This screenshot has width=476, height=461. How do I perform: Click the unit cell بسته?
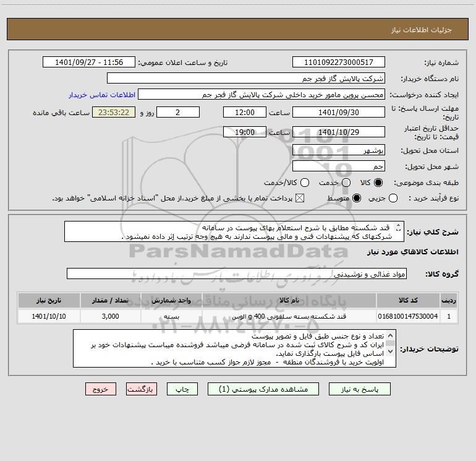point(171,316)
